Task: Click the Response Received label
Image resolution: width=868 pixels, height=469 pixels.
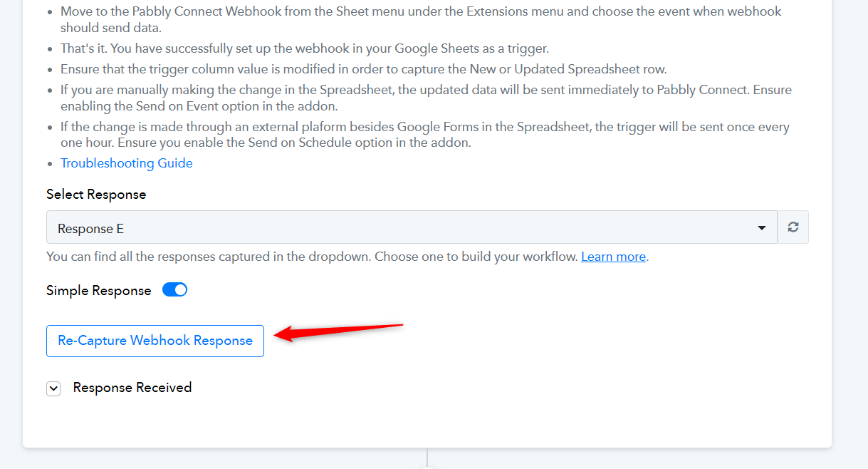Action: [132, 388]
